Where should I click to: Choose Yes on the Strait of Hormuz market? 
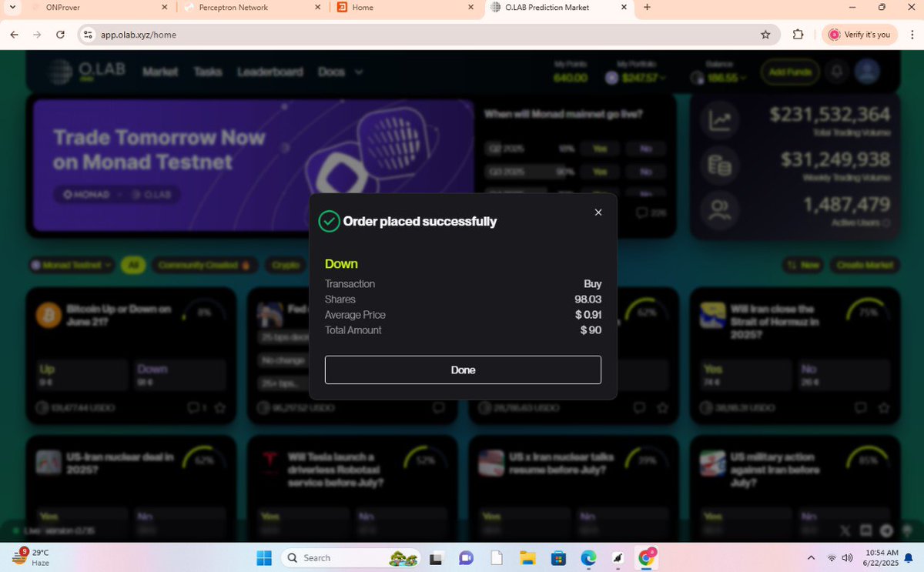pyautogui.click(x=745, y=375)
